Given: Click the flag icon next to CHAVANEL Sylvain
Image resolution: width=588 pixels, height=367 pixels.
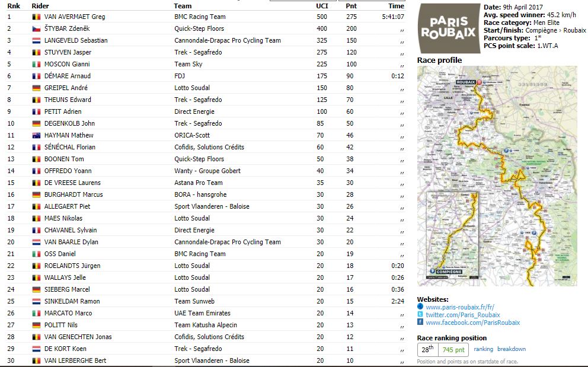Looking at the screenshot, I should (x=36, y=231).
